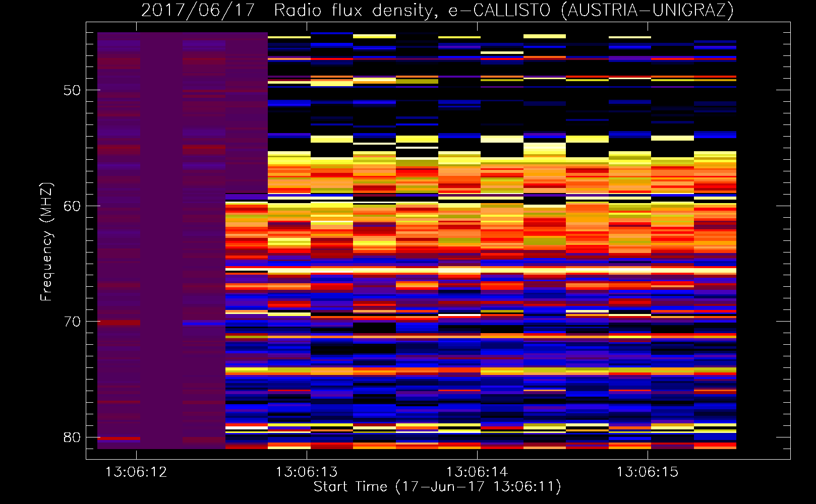The height and width of the screenshot is (504, 816).
Task: Click the frequency tick label '50'
Action: 72,90
